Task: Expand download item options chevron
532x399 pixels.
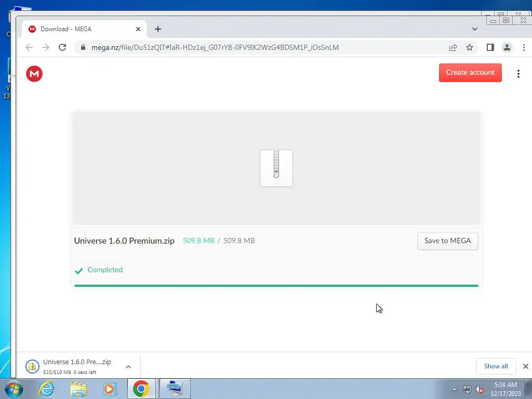Action: [128, 367]
